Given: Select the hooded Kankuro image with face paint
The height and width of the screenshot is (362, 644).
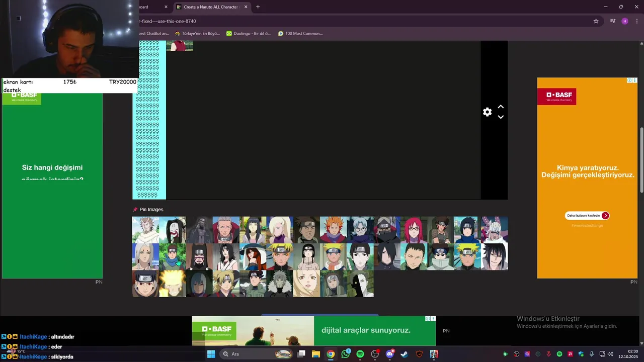Looking at the screenshot, I should click(199, 257).
